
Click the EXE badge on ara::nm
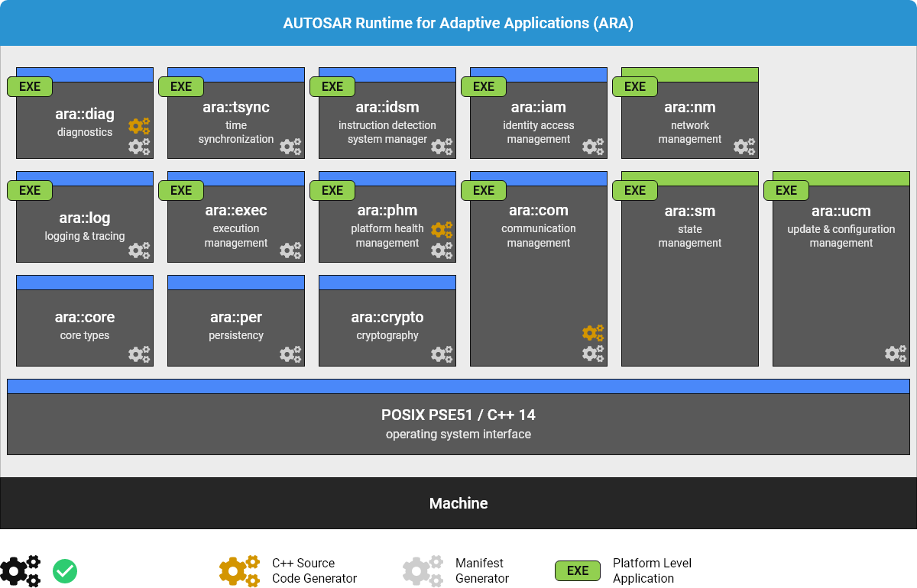pos(635,87)
